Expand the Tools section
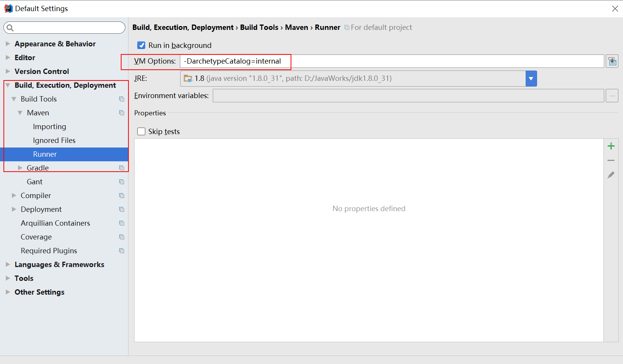The height and width of the screenshot is (364, 623). 8,278
